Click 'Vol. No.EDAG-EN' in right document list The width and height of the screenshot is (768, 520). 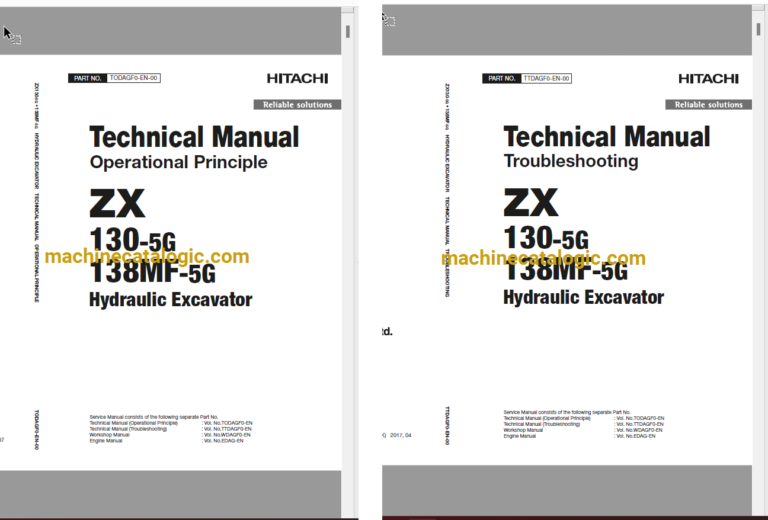pos(635,436)
